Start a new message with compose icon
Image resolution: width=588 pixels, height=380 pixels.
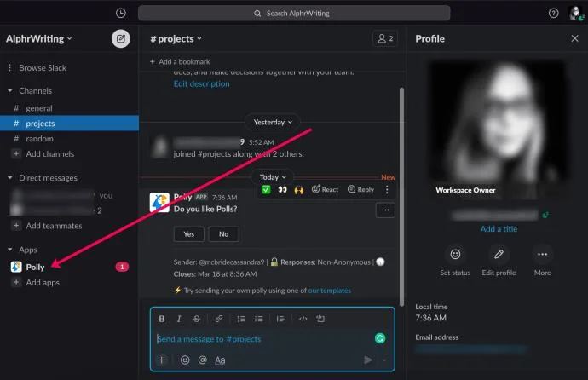(121, 38)
